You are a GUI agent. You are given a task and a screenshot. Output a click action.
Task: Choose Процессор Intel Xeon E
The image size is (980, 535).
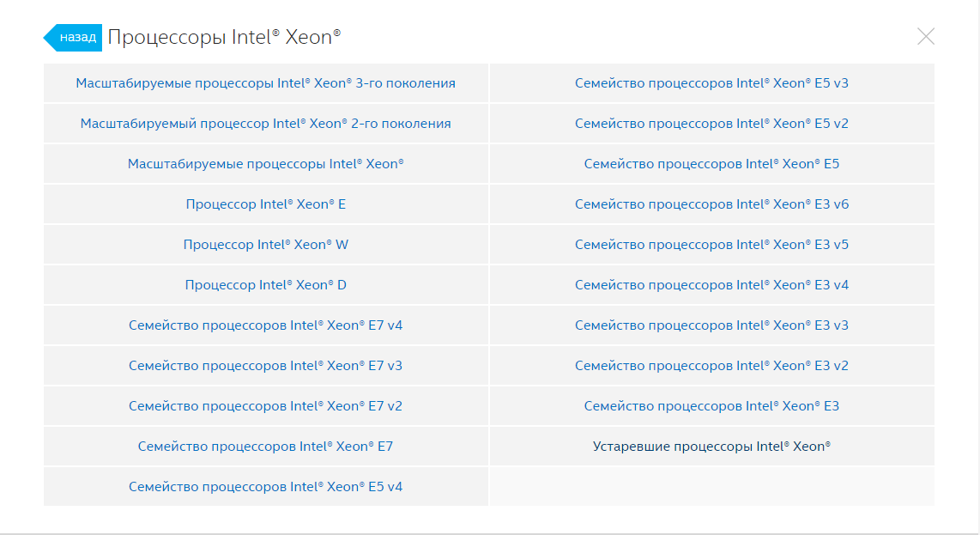coord(265,204)
